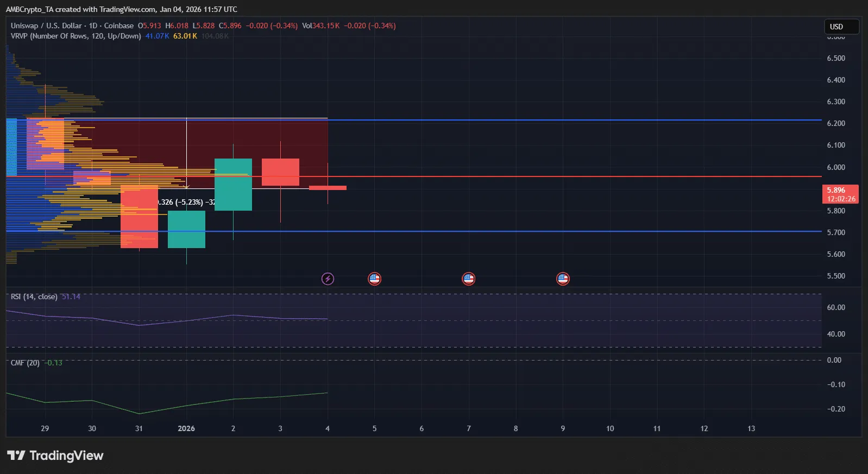Click the red candle on January 3
Viewport: 868px width, 474px height.
(280, 172)
